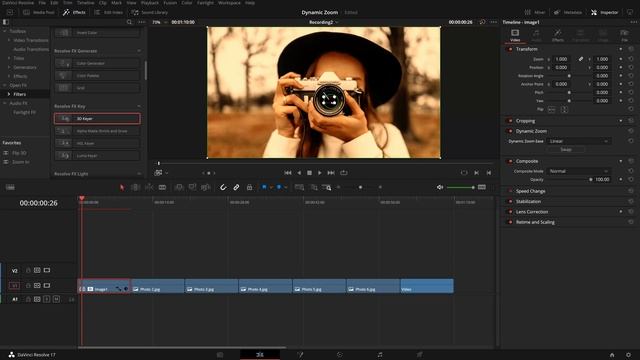Open the Playback menu
Image resolution: width=640 pixels, height=360 pixels.
[149, 2]
